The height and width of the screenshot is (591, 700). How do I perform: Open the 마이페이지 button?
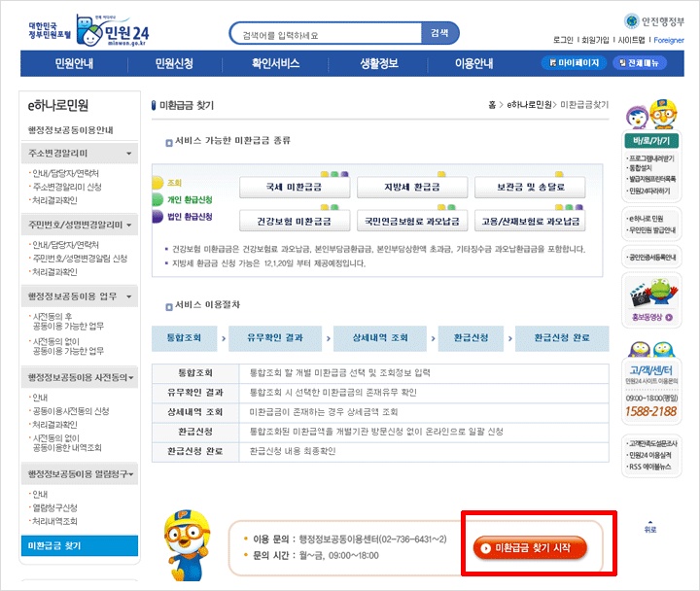click(x=574, y=63)
